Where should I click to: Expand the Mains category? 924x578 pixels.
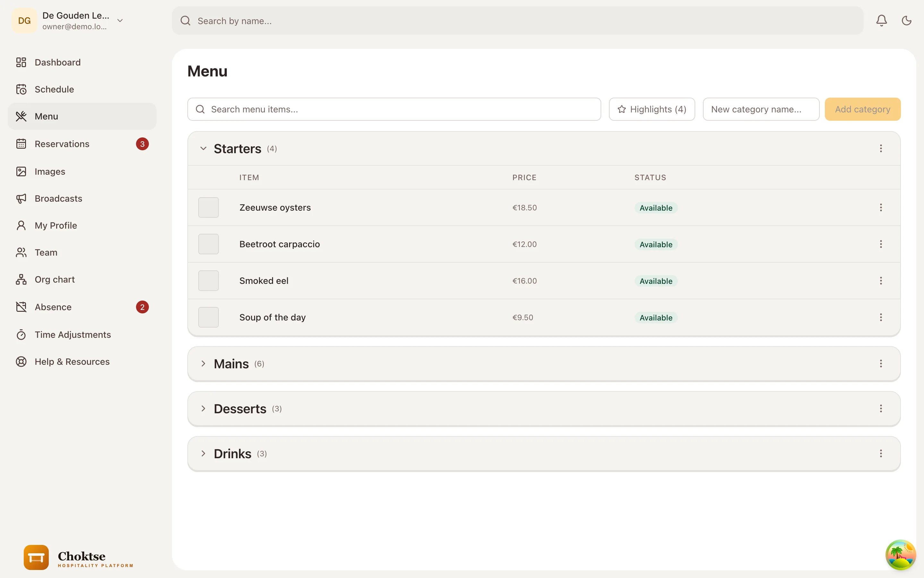203,363
